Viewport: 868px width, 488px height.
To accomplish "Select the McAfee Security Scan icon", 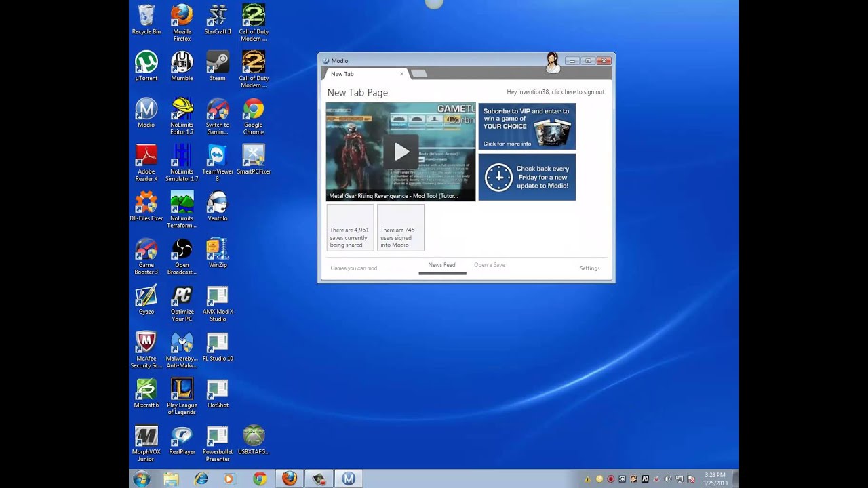I will pyautogui.click(x=146, y=350).
